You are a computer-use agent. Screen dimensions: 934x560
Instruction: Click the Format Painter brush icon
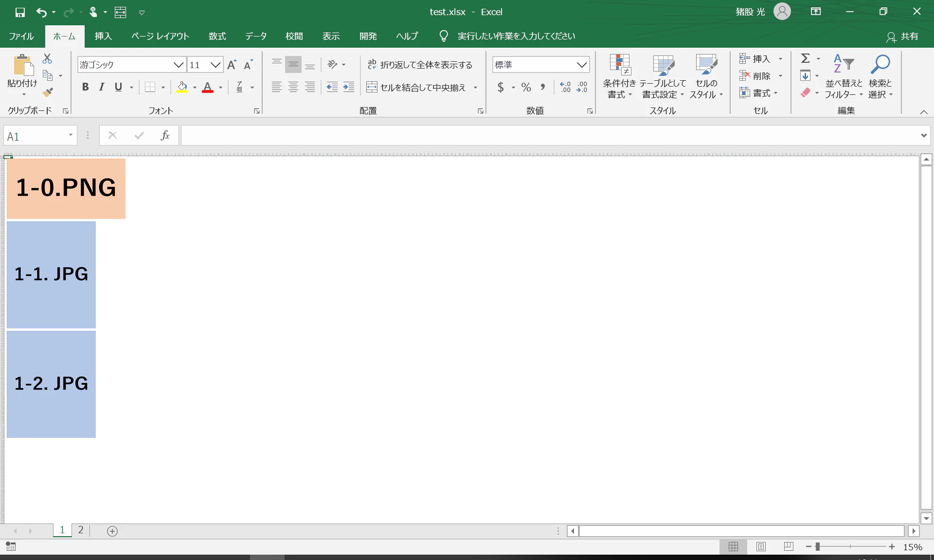[48, 92]
